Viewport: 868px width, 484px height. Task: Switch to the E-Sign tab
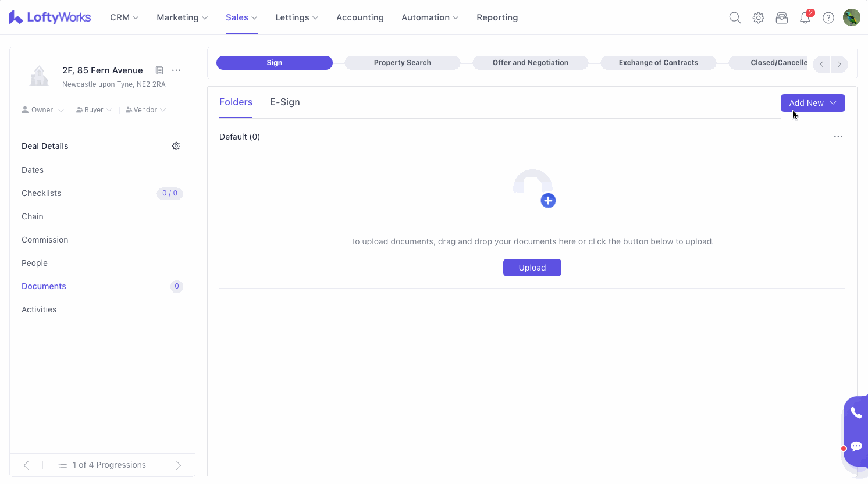285,102
